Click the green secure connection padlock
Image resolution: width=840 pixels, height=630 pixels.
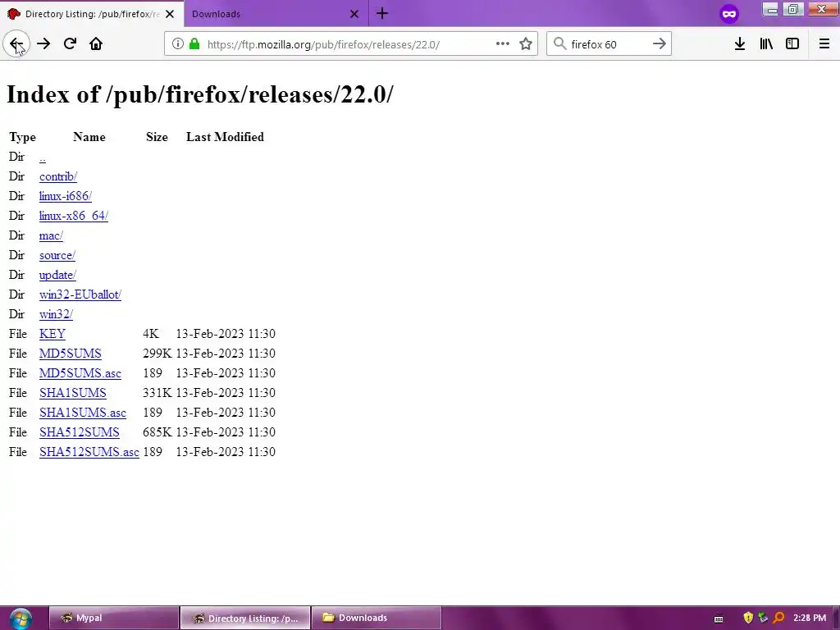pyautogui.click(x=194, y=44)
